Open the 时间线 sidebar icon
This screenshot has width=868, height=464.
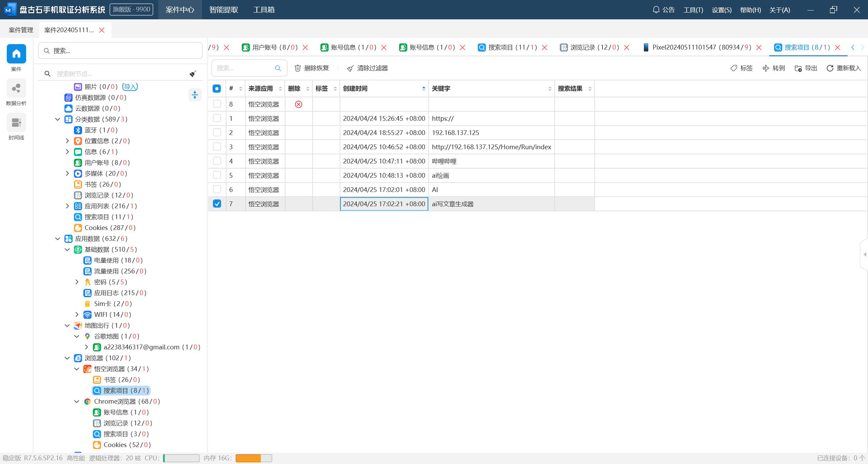pyautogui.click(x=16, y=122)
